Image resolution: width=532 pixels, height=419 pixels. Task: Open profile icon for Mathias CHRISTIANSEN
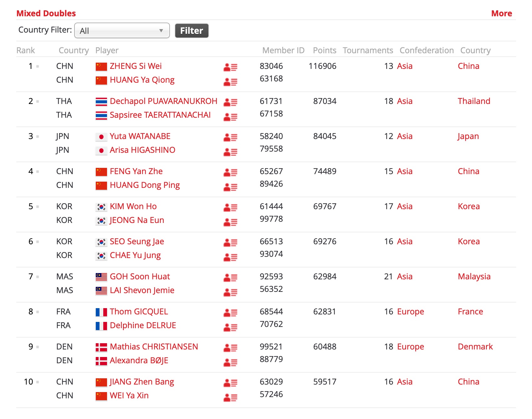[x=230, y=348]
